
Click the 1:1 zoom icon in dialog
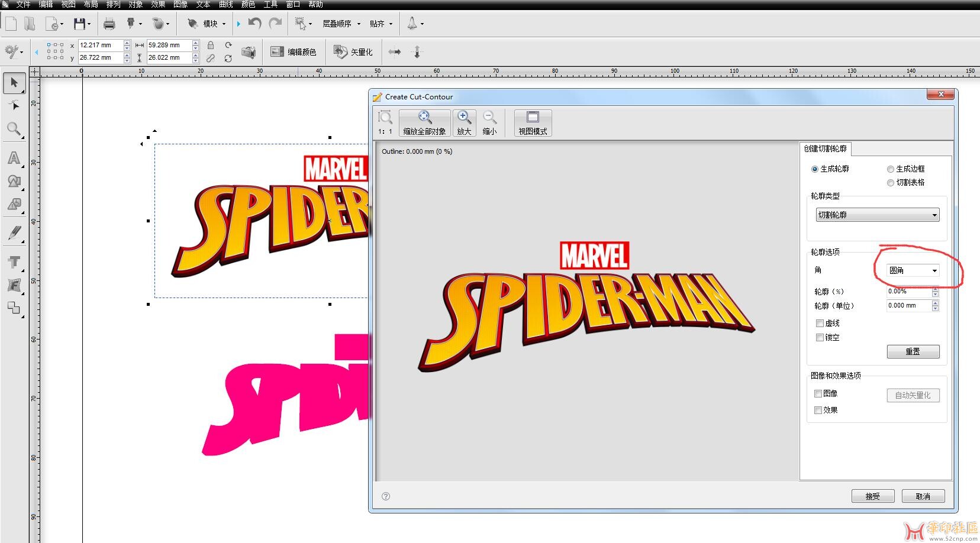click(x=385, y=123)
